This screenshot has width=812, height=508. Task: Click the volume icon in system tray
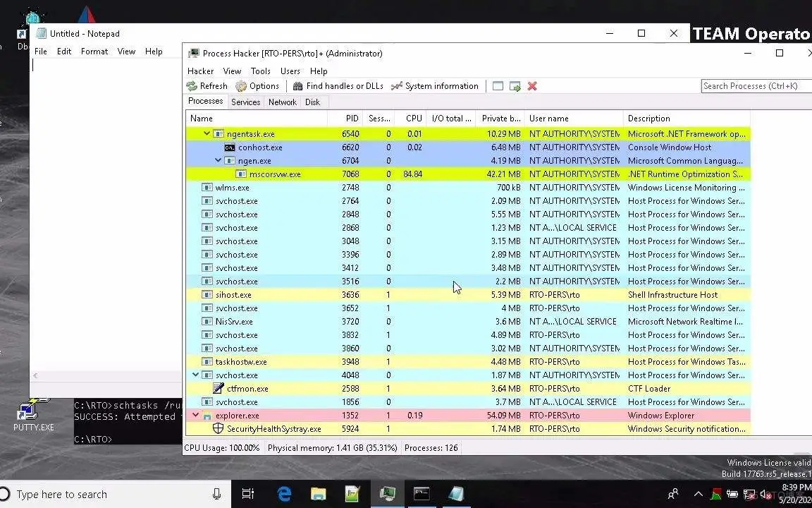coord(765,494)
